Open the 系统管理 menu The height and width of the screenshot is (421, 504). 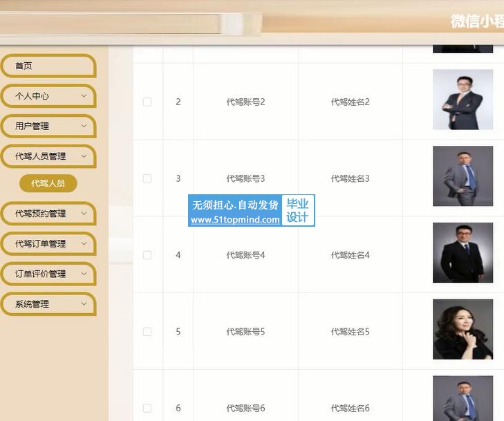[x=48, y=304]
